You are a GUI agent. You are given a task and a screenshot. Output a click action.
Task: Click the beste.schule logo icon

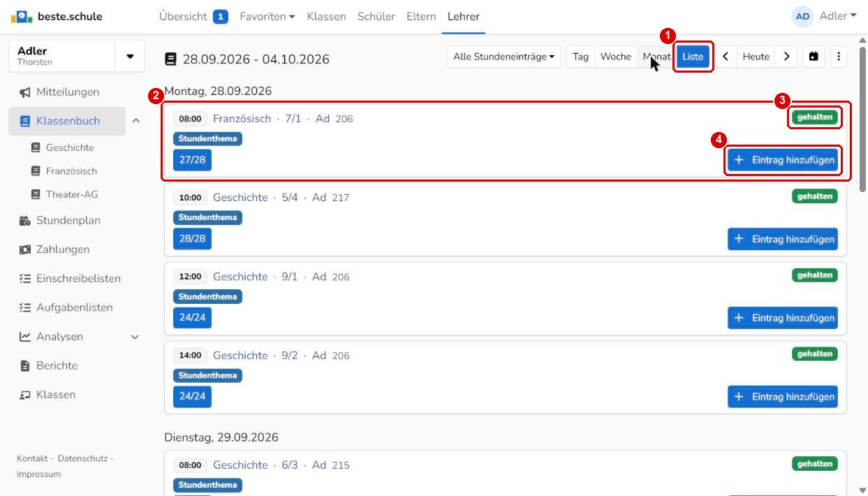(x=22, y=16)
